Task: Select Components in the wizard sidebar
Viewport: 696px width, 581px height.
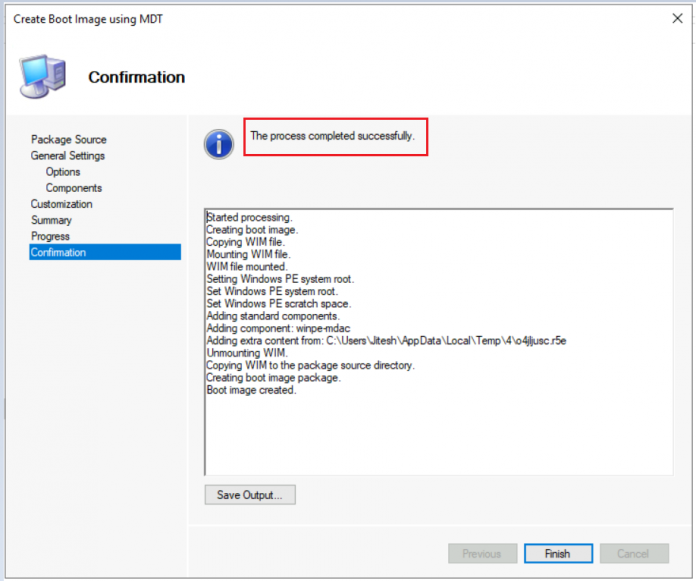Action: click(73, 188)
